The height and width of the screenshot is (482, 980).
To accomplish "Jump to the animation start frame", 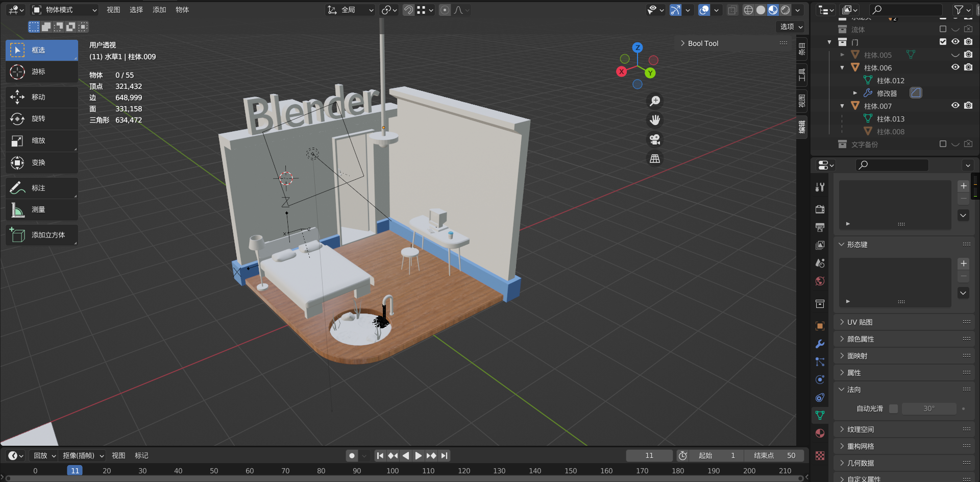I will (x=380, y=455).
